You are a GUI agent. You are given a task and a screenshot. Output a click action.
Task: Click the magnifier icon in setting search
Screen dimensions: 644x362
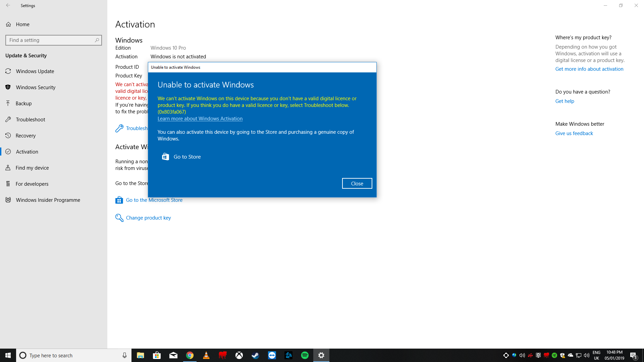point(97,40)
